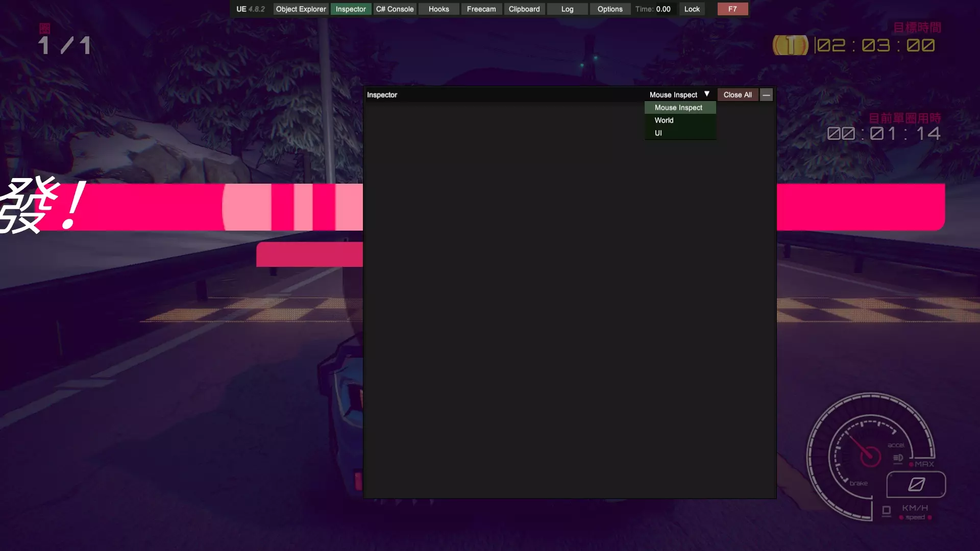This screenshot has height=551, width=980.
Task: Click the gold medal coin icon
Action: click(790, 45)
